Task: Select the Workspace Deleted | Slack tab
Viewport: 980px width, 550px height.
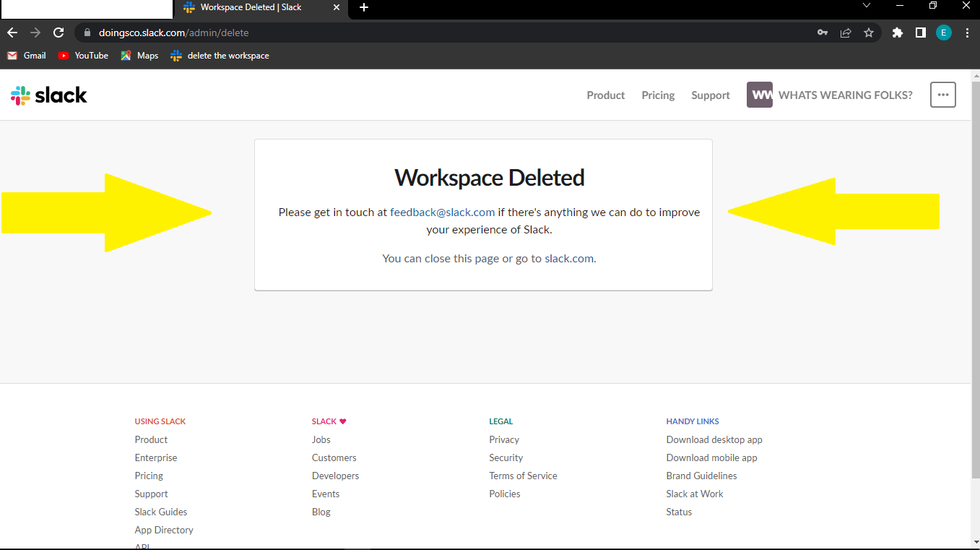Action: point(261,9)
